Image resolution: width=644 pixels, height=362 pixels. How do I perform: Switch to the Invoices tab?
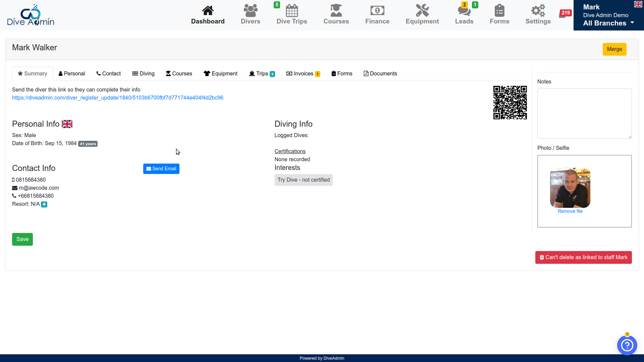(x=303, y=74)
